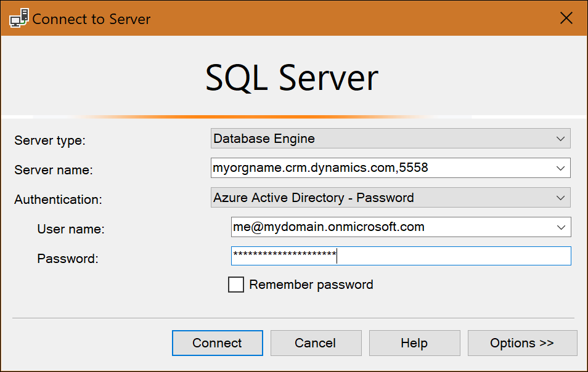Viewport: 588px width, 372px height.
Task: Click the Authentication label
Action: click(58, 200)
